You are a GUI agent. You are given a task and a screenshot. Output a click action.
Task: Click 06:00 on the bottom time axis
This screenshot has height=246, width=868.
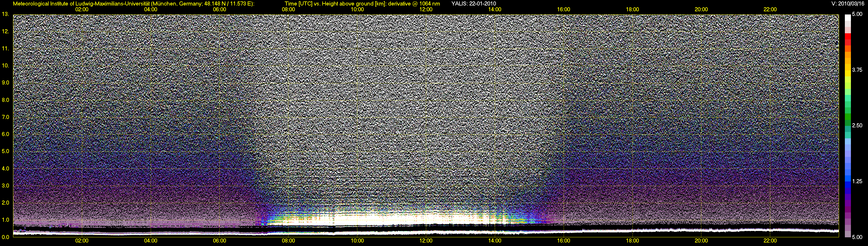pos(220,241)
